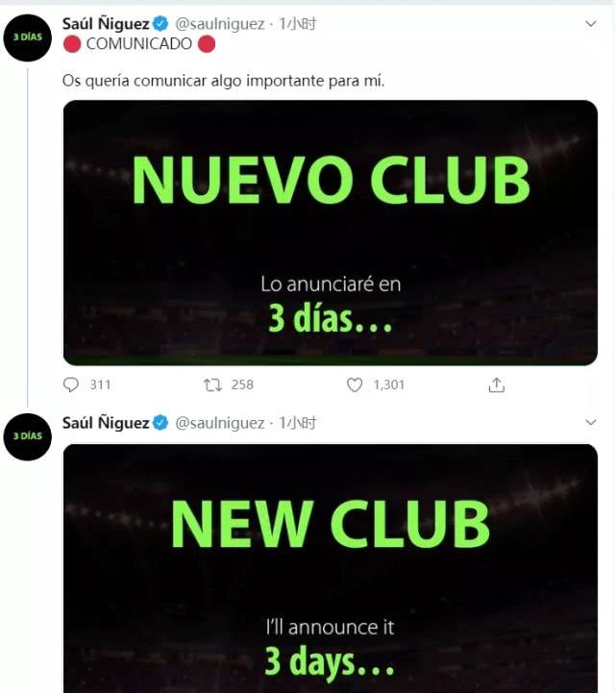Click the @saulniguez handle on the first tweet
This screenshot has width=616, height=693.
coord(220,24)
